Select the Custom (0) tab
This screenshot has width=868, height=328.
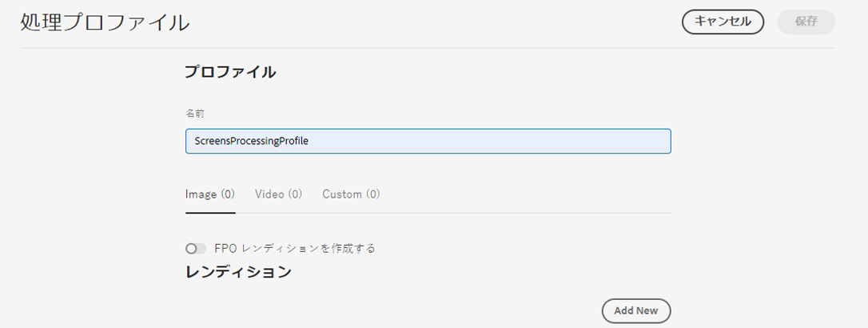(351, 194)
